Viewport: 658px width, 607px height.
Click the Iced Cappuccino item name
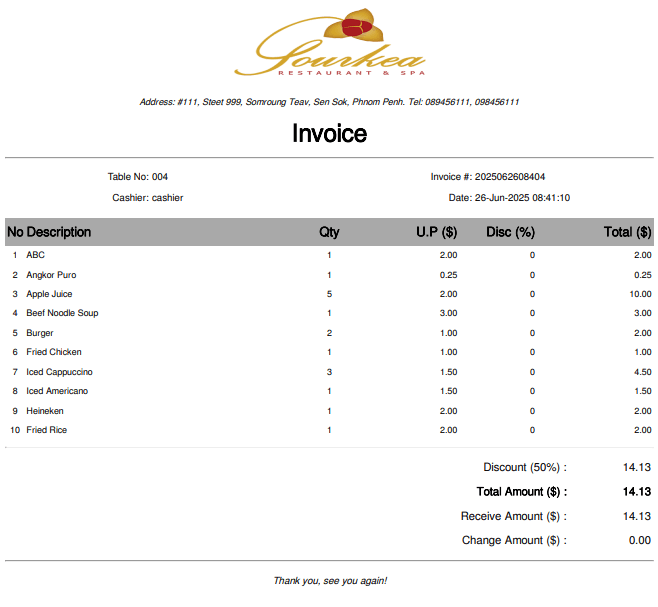pyautogui.click(x=59, y=372)
